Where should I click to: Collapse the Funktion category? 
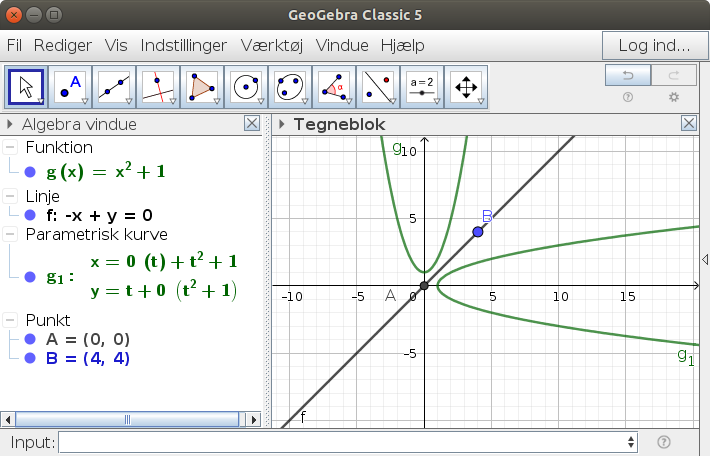[10, 147]
